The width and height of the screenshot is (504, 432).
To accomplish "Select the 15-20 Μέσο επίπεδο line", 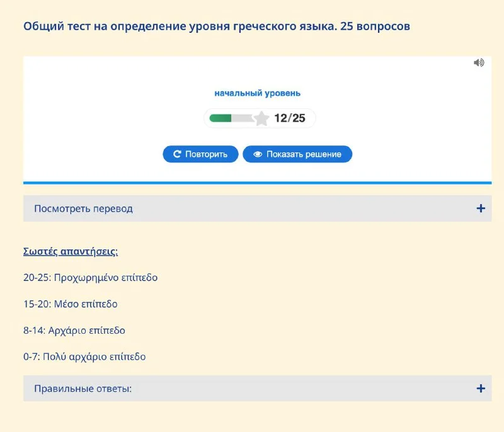I will click(71, 304).
